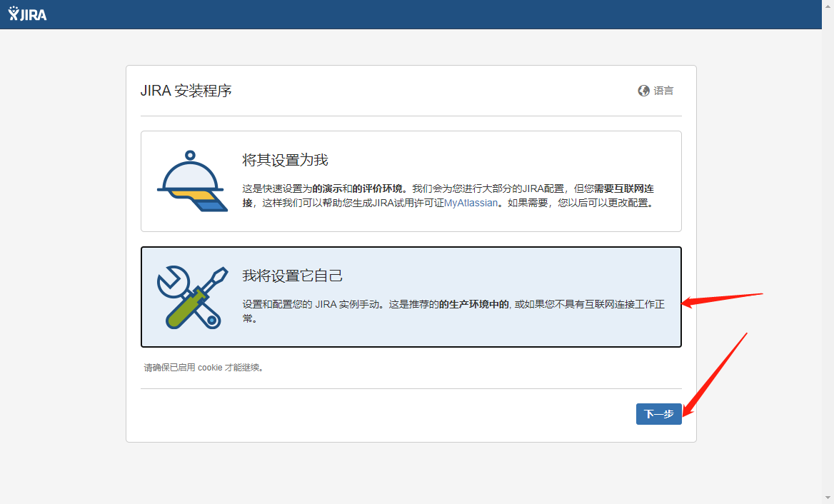This screenshot has height=504, width=834.
Task: Click the serving dish setup icon
Action: tap(192, 181)
